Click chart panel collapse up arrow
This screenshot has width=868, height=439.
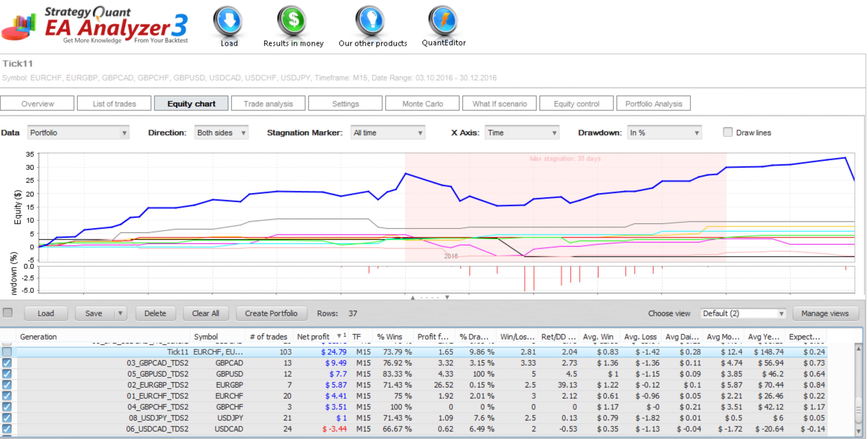click(413, 298)
